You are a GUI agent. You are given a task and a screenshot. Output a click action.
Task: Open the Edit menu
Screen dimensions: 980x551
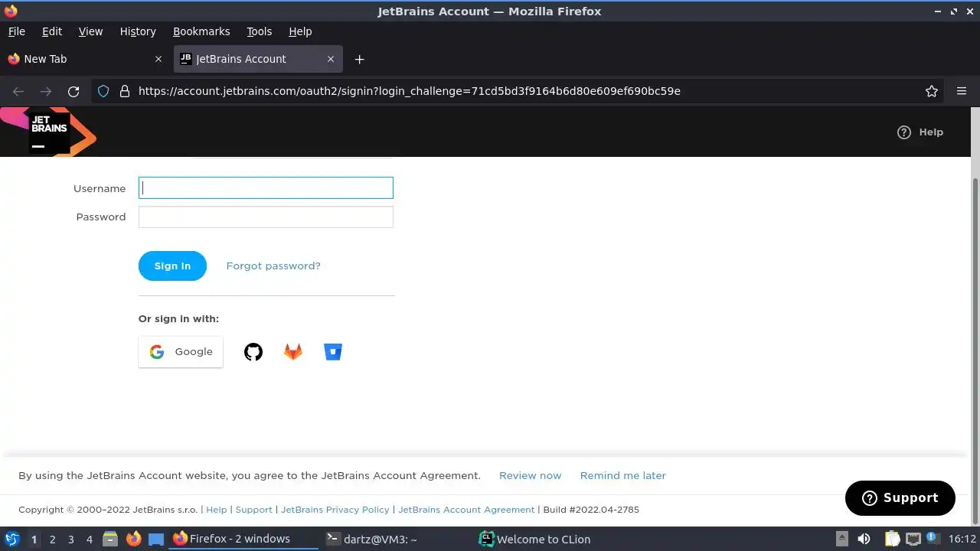click(52, 31)
